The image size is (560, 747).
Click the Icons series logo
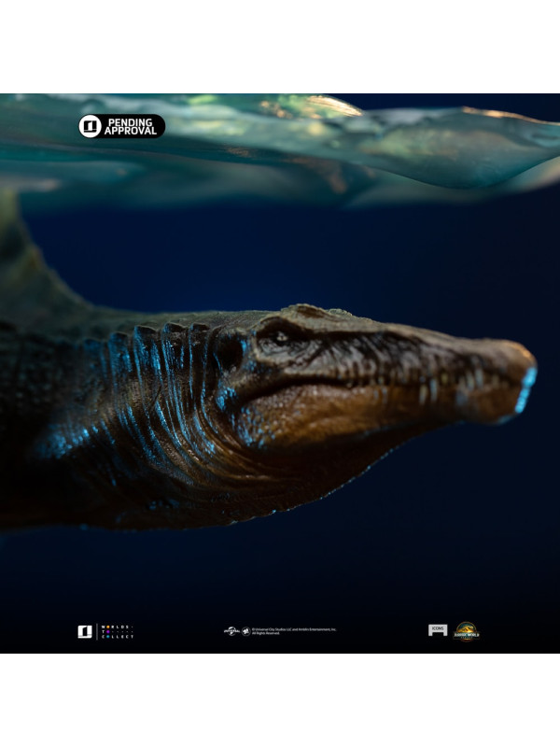[x=438, y=629]
